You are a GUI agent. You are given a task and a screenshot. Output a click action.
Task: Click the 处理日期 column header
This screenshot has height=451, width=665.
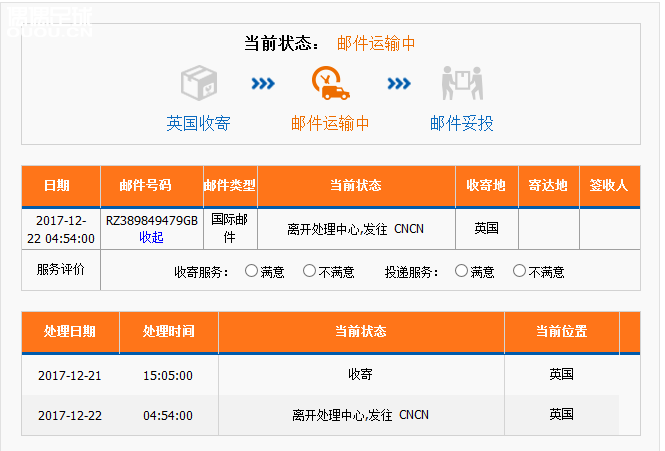point(70,331)
